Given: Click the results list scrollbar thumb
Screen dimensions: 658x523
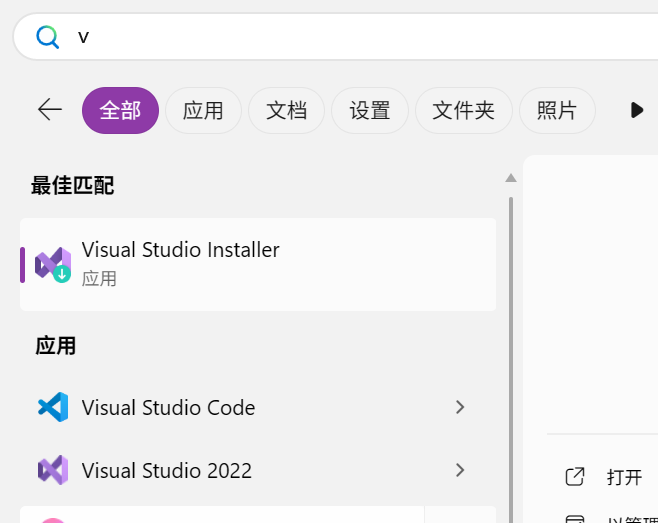Looking at the screenshot, I should point(511,360).
